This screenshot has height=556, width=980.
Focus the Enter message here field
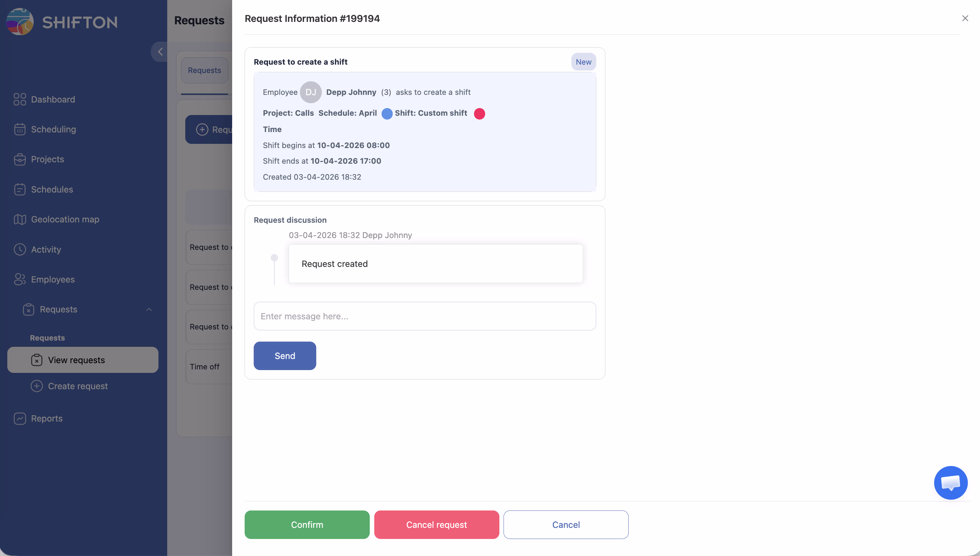(425, 316)
